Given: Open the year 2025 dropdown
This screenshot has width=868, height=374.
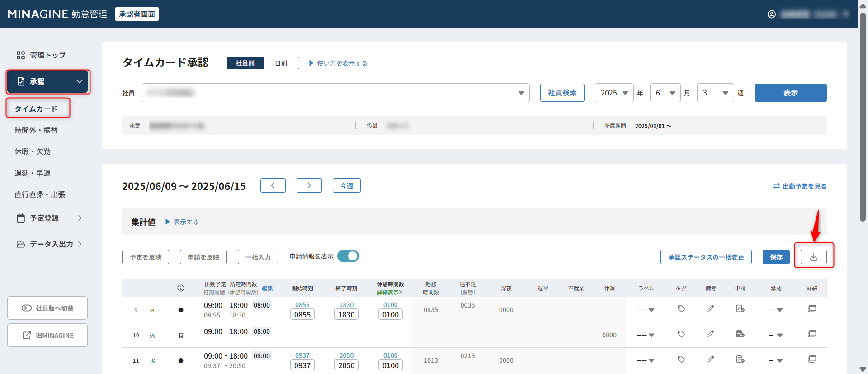Looking at the screenshot, I should click(614, 93).
